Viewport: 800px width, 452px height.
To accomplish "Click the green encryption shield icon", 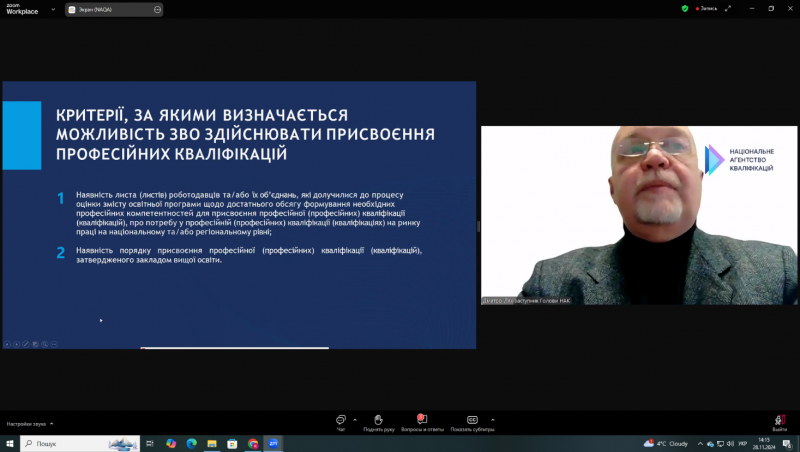I will point(685,8).
